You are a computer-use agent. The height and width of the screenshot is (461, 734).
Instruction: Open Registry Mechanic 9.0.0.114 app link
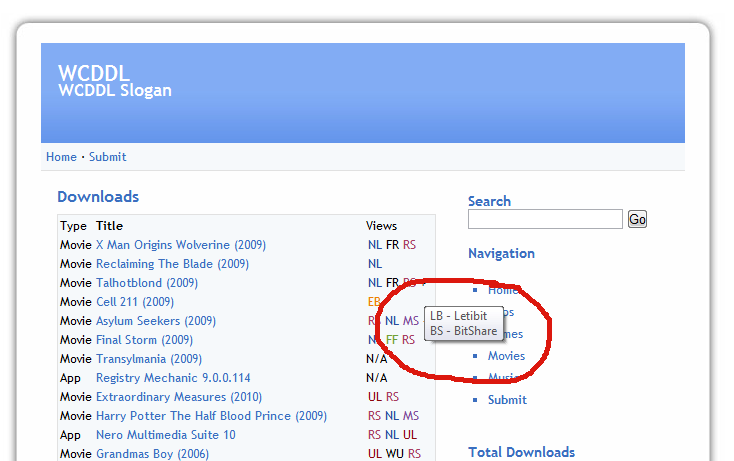pyautogui.click(x=173, y=378)
